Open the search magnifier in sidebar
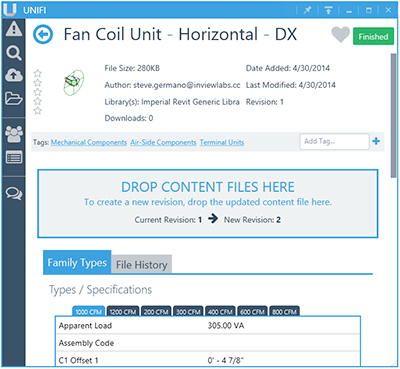 pyautogui.click(x=14, y=53)
